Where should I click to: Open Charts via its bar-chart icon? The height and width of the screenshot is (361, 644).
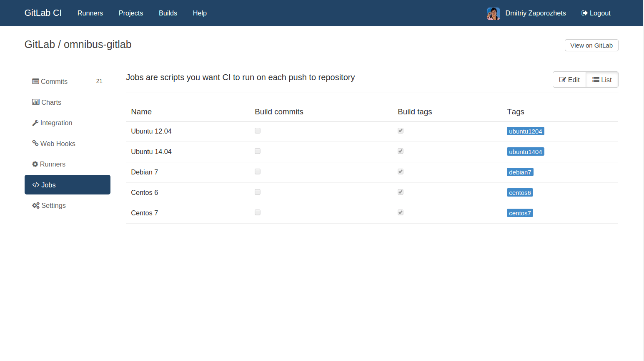click(x=35, y=102)
